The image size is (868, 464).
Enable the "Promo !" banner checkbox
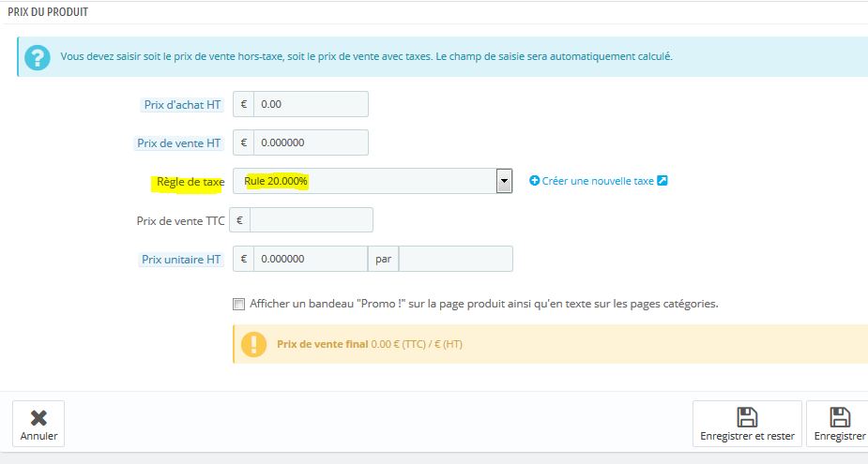238,304
